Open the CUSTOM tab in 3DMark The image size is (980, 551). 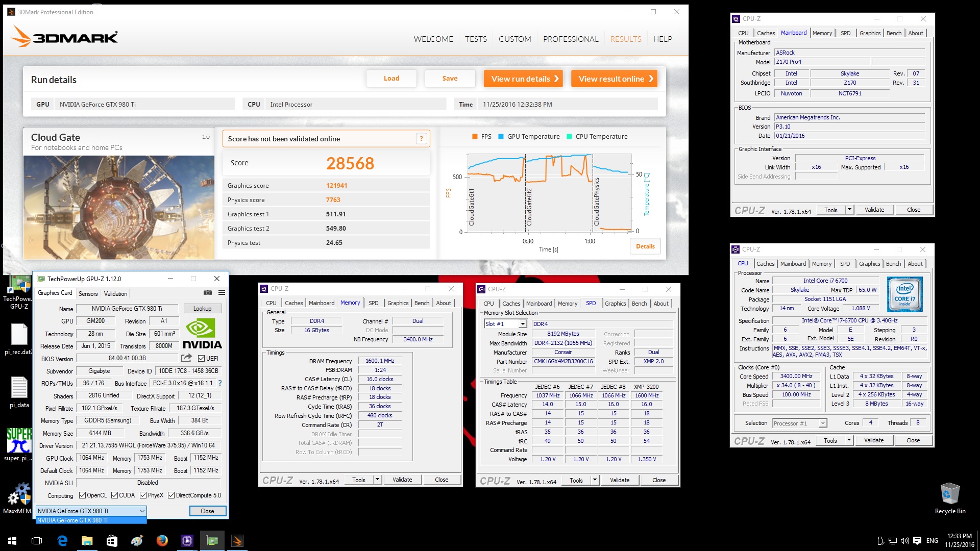514,39
